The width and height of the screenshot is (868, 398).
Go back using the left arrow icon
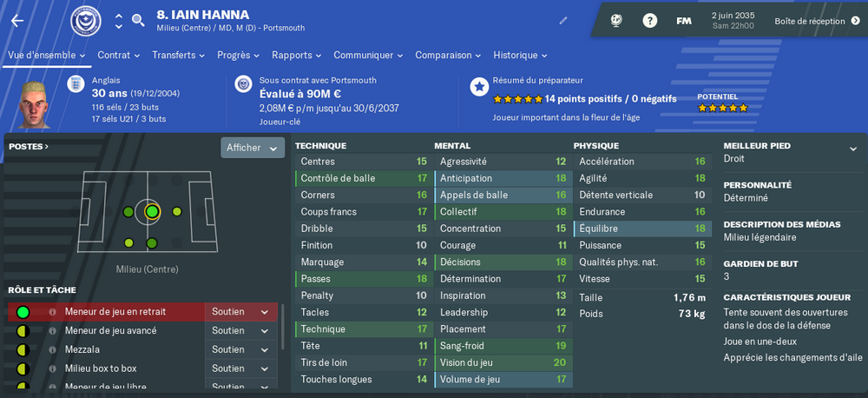pos(17,21)
